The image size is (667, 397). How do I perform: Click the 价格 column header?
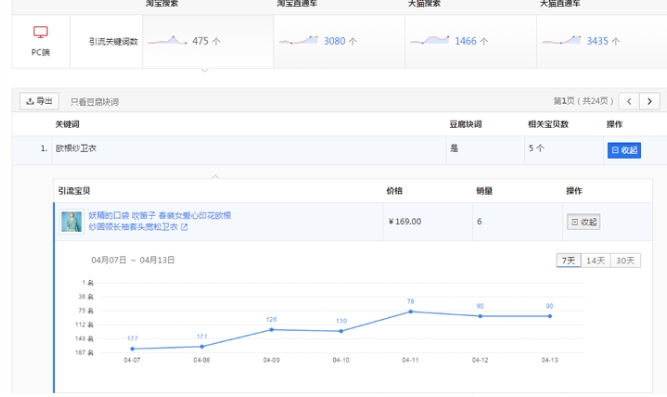(x=394, y=191)
